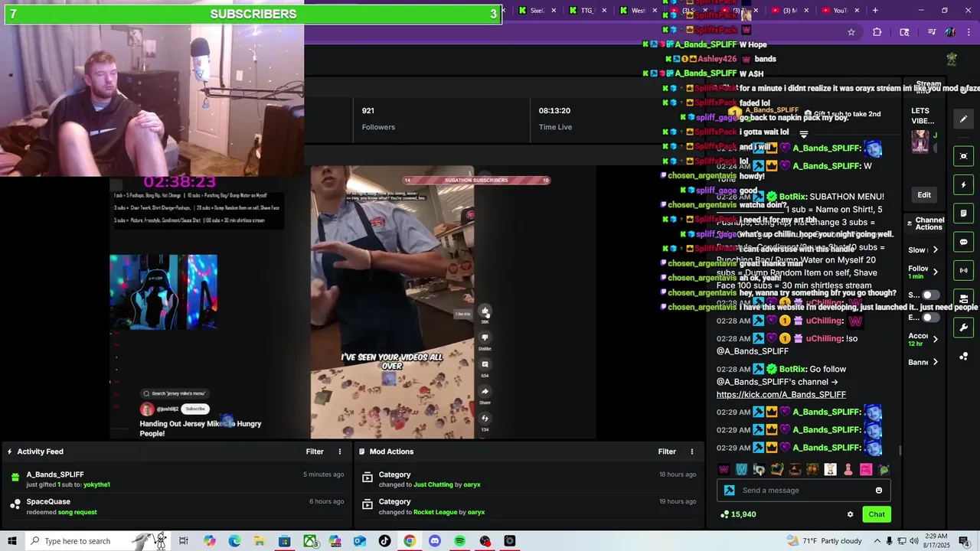The height and width of the screenshot is (551, 980).
Task: Click the video dislike icon
Action: point(485,338)
